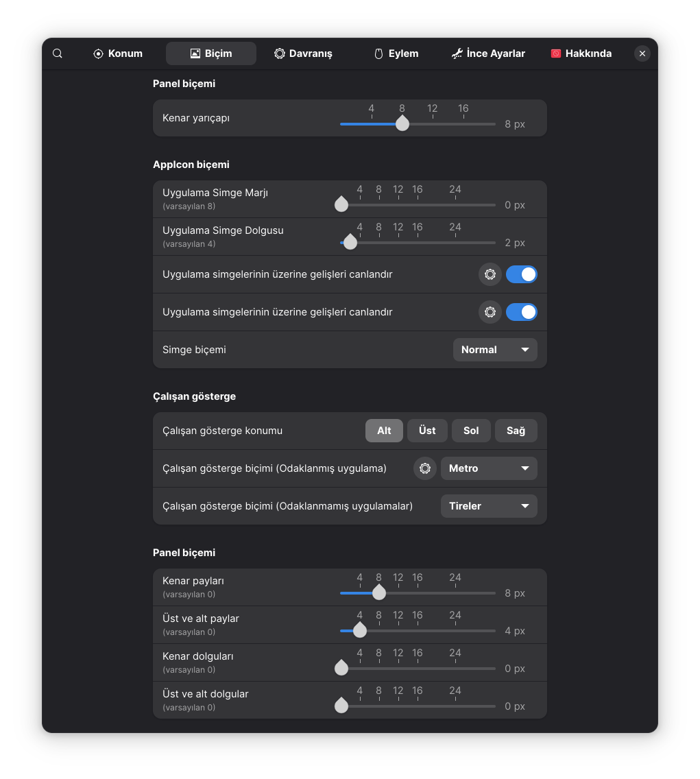The height and width of the screenshot is (779, 700).
Task: Choose the Üst position button
Action: [x=427, y=431]
